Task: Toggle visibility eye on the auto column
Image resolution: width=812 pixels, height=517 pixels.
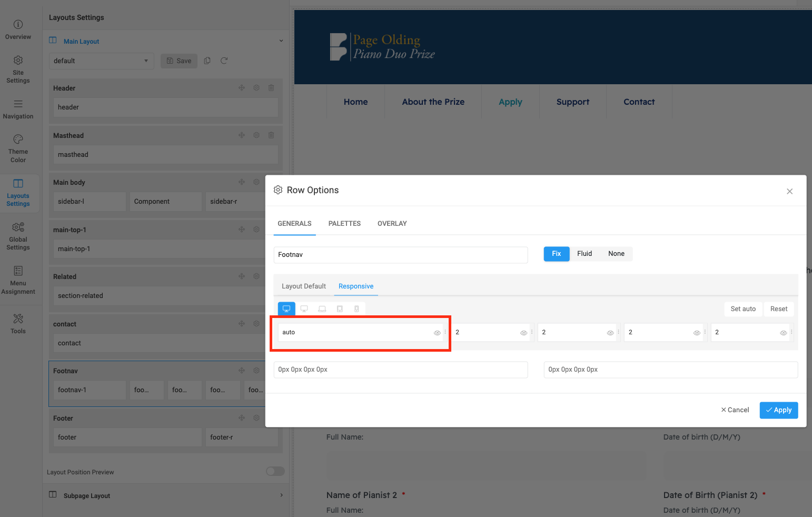Action: [437, 333]
